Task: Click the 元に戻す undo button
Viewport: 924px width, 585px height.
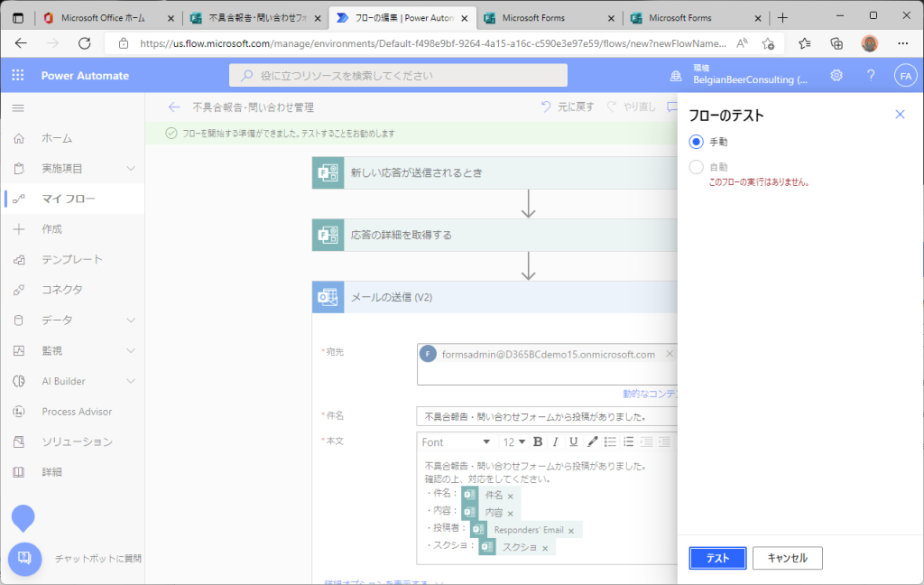Action: pos(568,107)
